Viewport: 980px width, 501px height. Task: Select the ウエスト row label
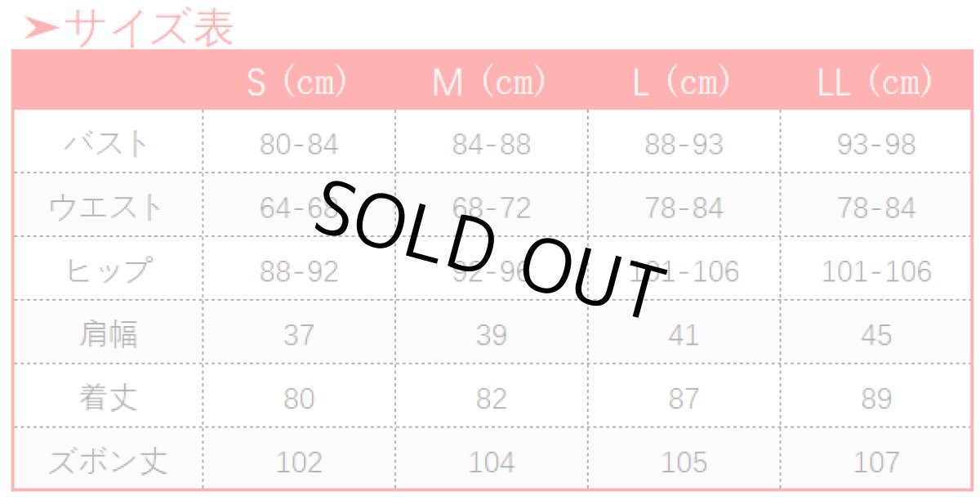click(107, 208)
